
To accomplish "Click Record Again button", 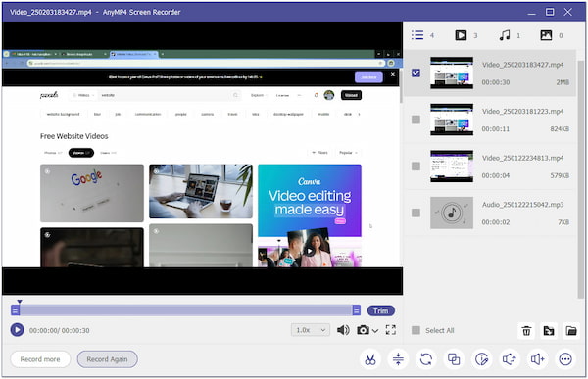I will tap(107, 359).
